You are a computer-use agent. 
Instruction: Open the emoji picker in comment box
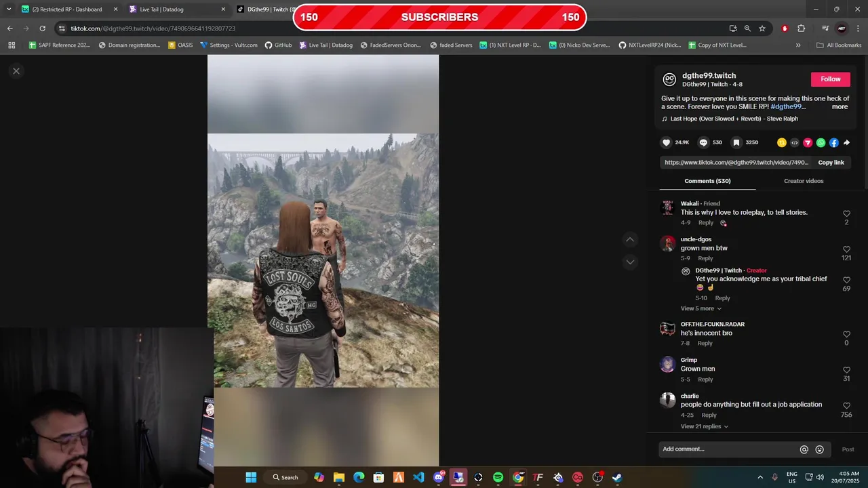(820, 449)
